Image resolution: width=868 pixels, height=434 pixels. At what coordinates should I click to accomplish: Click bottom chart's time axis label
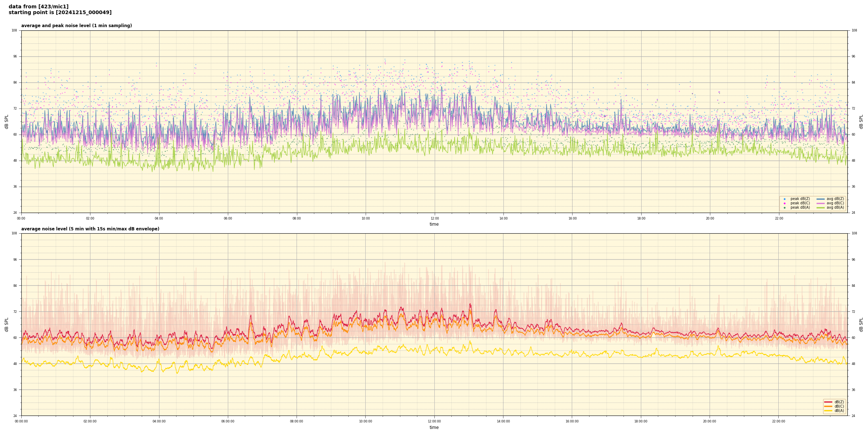(434, 427)
